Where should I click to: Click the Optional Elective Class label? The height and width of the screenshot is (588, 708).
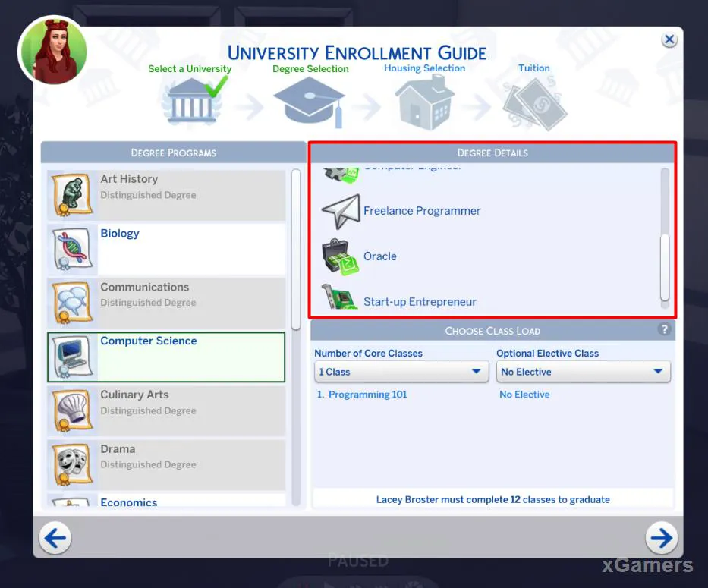click(548, 353)
